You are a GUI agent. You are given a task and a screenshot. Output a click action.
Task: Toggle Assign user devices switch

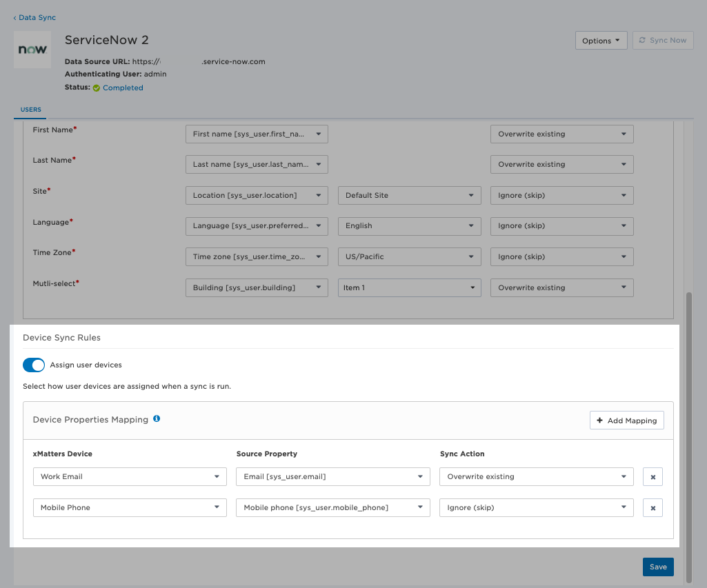[34, 365]
